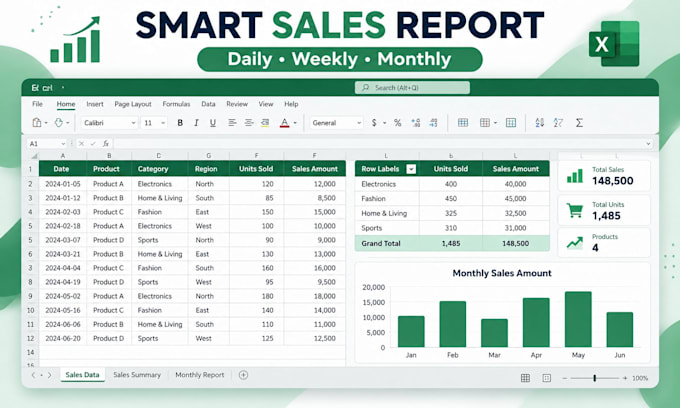
Task: Switch to Formulas ribbon tab
Action: (x=176, y=104)
